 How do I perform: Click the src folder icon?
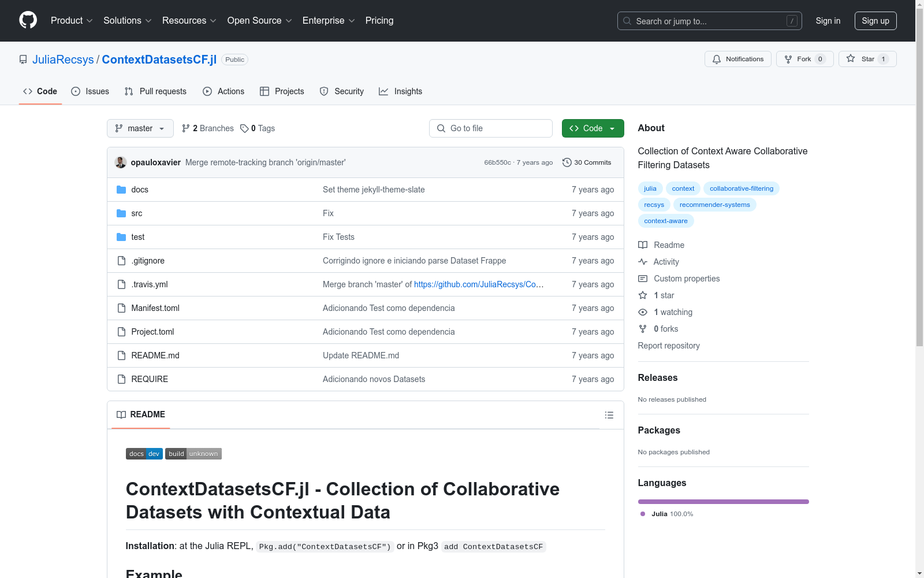coord(121,213)
